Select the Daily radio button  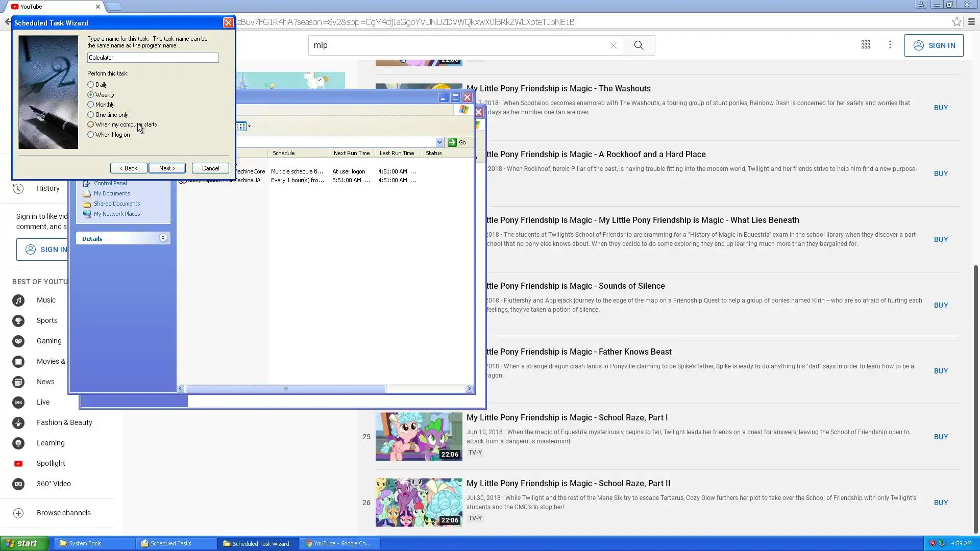pos(91,85)
